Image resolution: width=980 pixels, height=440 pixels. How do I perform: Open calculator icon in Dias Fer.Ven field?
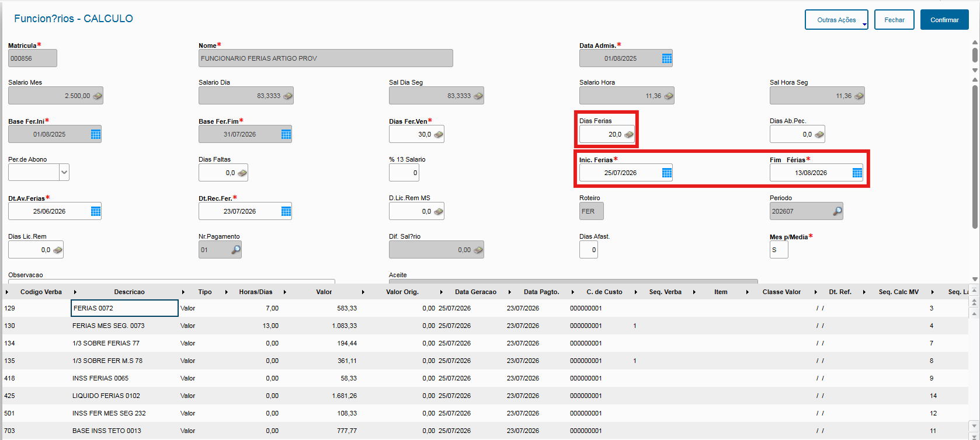coord(439,134)
